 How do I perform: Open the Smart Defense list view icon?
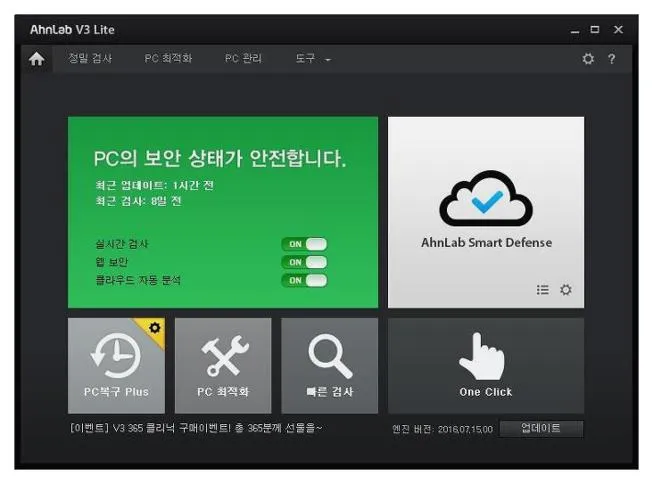(x=543, y=289)
